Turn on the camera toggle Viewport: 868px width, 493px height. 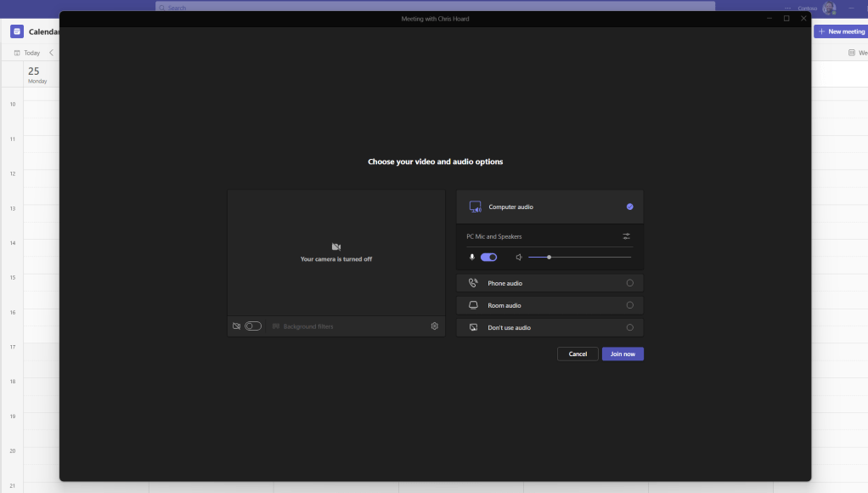[x=253, y=326]
